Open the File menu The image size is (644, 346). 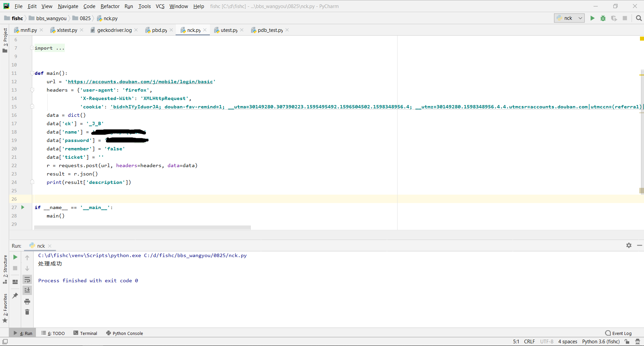pyautogui.click(x=18, y=6)
